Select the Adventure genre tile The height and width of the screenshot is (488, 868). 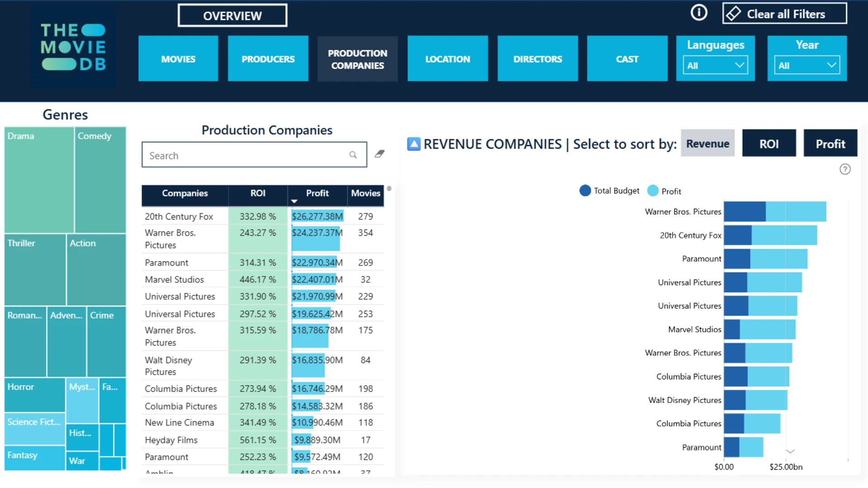tap(66, 342)
